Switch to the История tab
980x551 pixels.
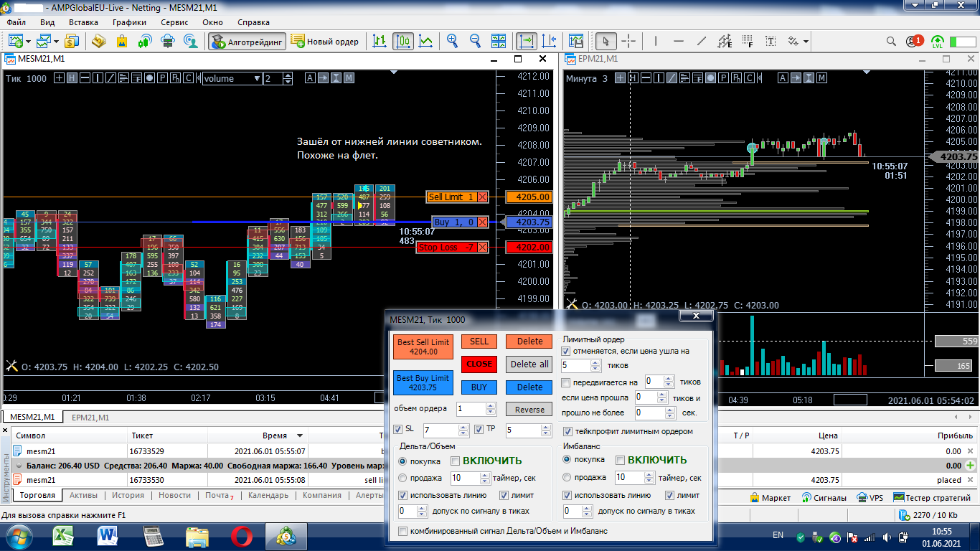[x=128, y=496]
